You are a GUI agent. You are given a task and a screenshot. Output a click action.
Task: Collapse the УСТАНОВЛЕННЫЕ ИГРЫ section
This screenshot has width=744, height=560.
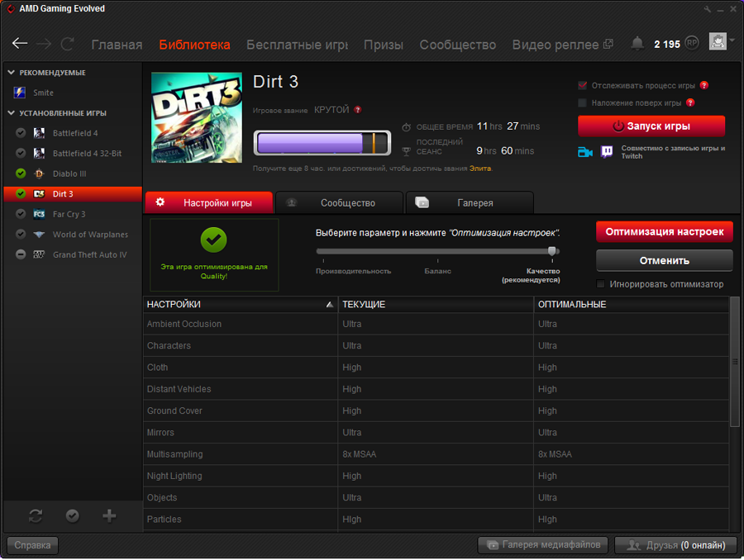[11, 113]
